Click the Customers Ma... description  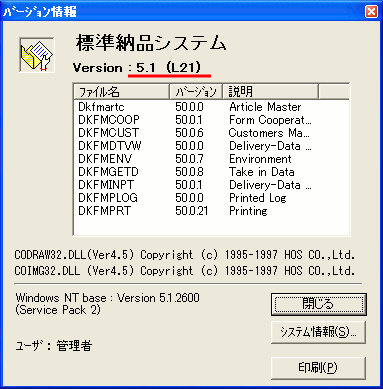[269, 133]
